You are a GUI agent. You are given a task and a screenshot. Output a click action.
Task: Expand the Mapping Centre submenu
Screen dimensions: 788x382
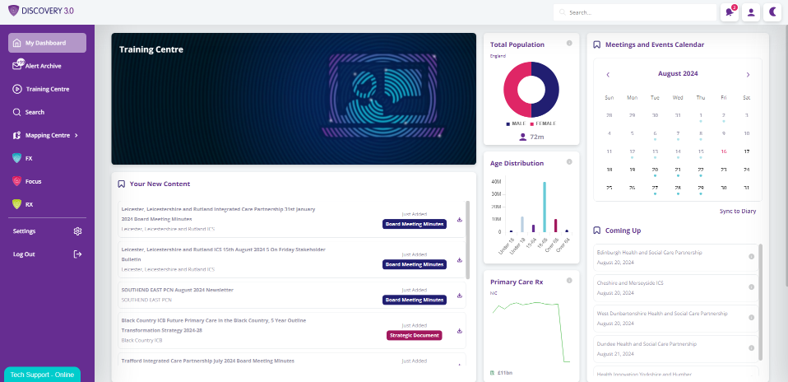[x=76, y=135]
